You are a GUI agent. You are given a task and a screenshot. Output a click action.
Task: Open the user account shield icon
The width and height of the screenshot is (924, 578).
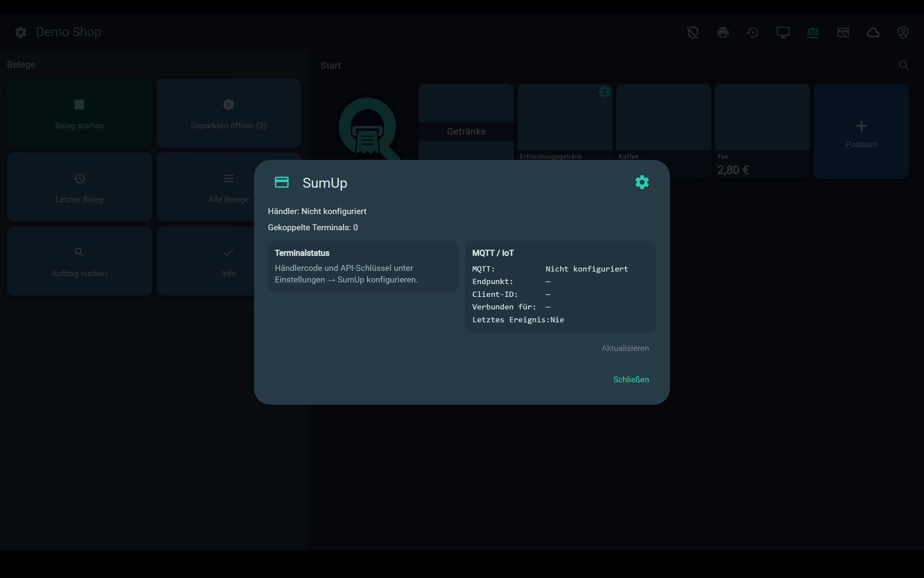(903, 32)
